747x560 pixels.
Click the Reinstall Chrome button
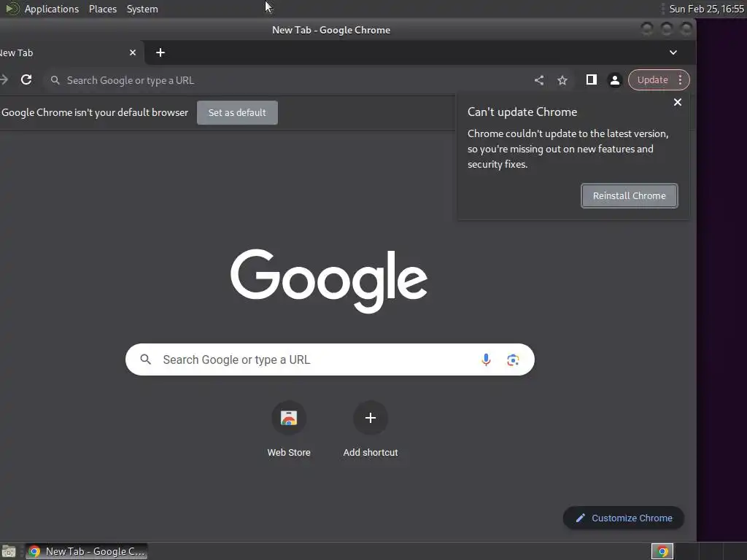point(629,195)
